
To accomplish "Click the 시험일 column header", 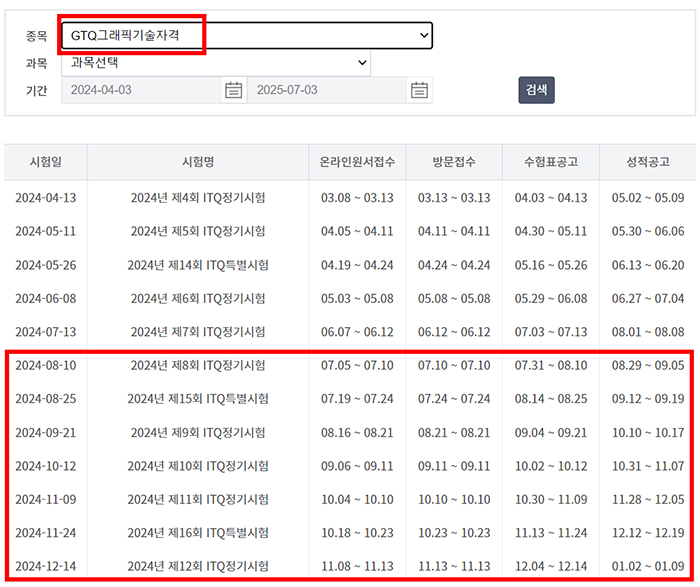I will (x=46, y=162).
